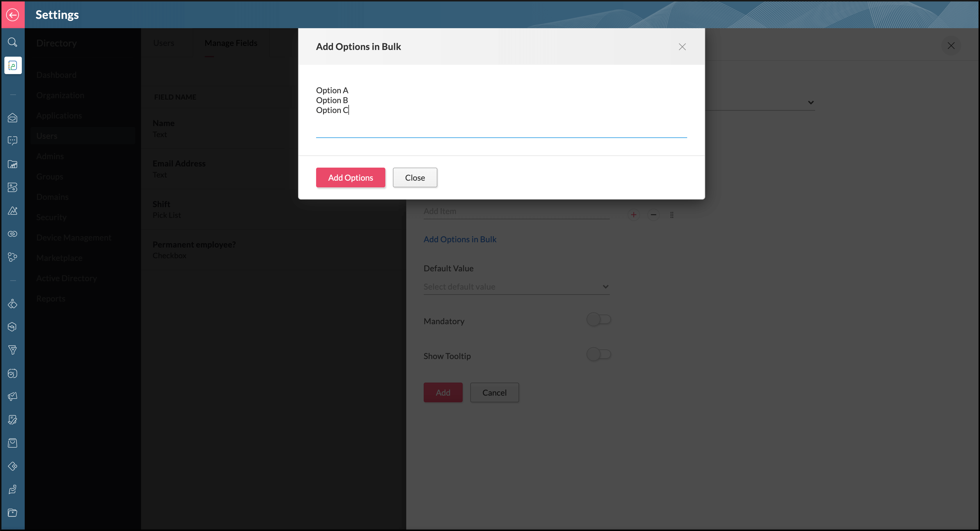Click the Add Options in Bulk link
980x531 pixels.
coord(460,239)
